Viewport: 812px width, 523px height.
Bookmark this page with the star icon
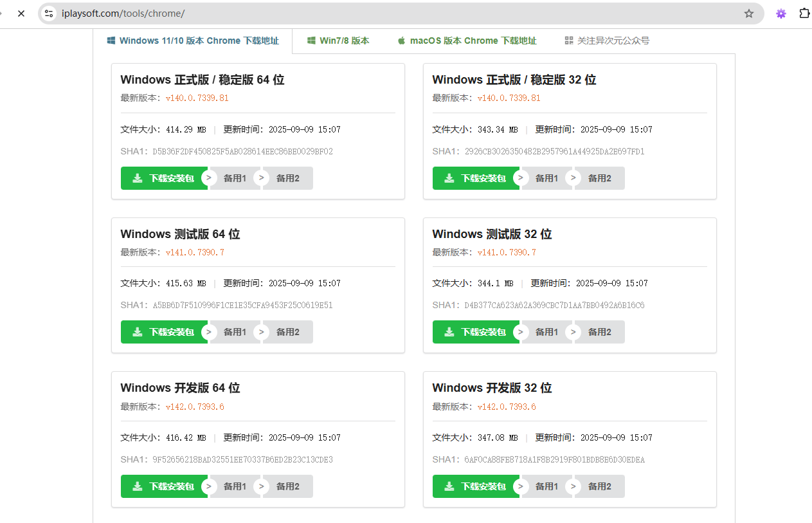tap(749, 14)
